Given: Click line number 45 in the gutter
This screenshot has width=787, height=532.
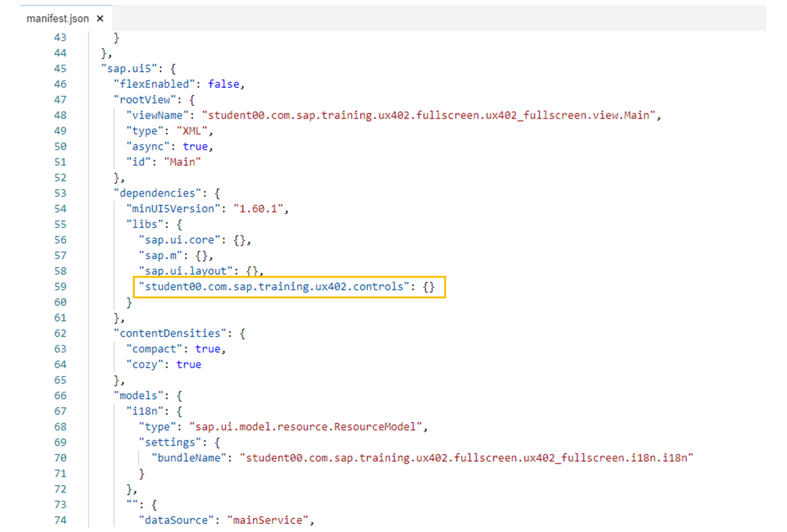Looking at the screenshot, I should (x=60, y=68).
